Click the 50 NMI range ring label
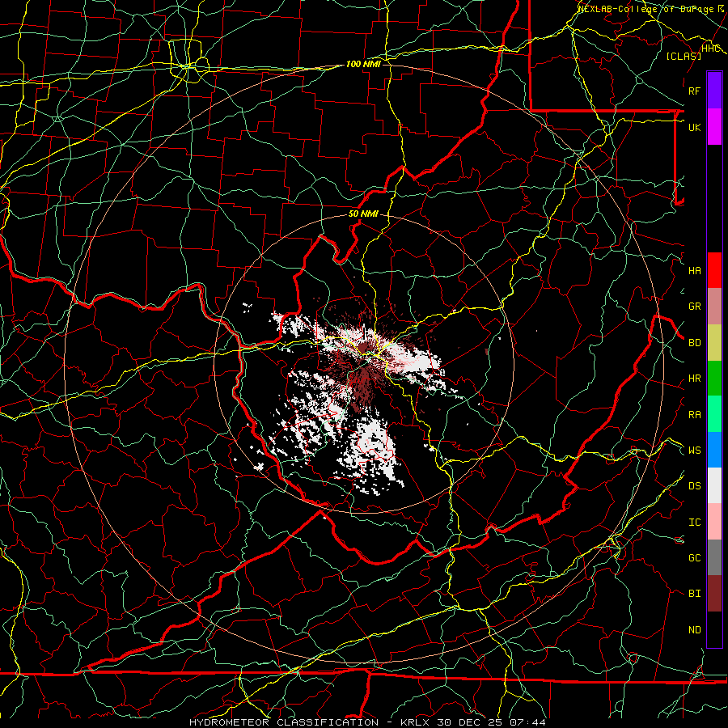The image size is (728, 728). click(x=363, y=214)
